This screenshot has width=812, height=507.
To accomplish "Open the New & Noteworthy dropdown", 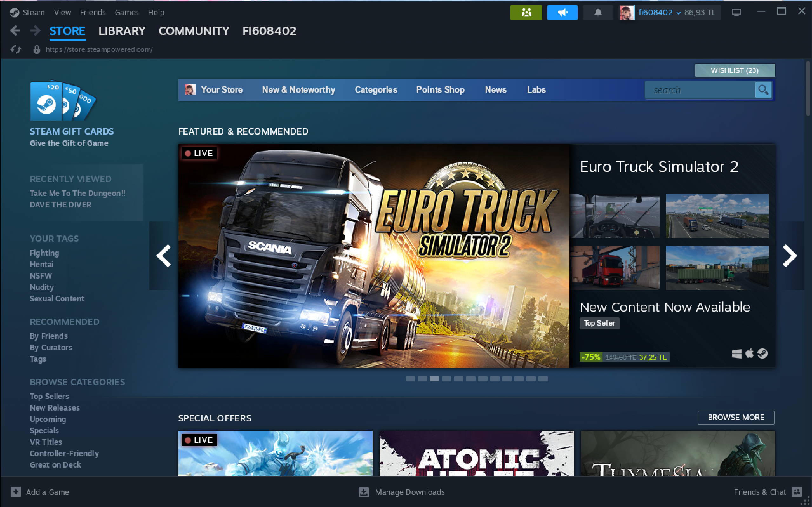I will point(298,90).
